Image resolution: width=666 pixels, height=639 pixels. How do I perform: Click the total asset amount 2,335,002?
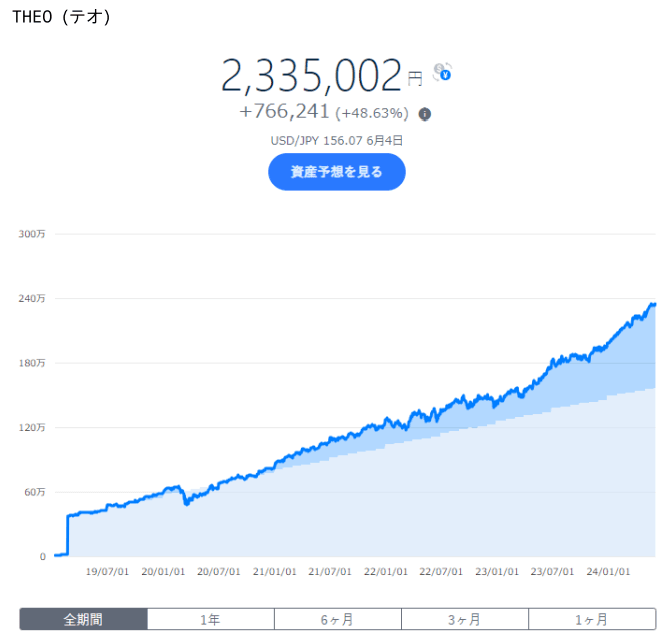[311, 75]
